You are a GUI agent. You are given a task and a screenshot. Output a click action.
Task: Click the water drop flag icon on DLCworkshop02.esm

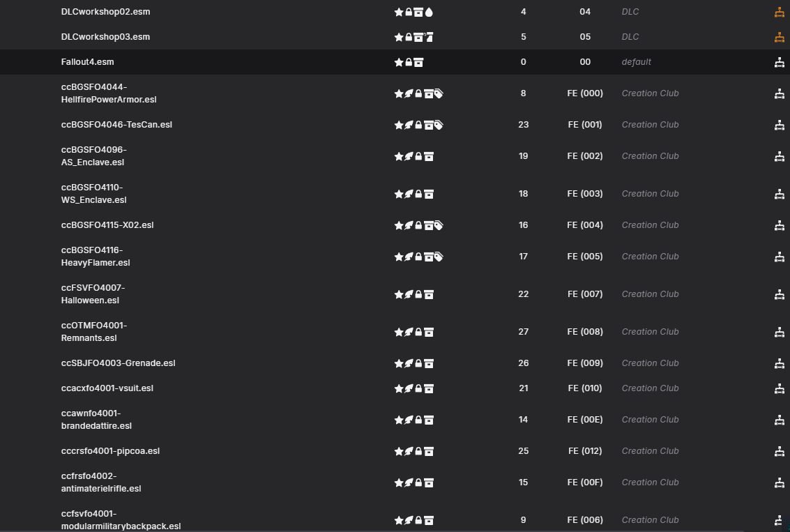(x=429, y=12)
